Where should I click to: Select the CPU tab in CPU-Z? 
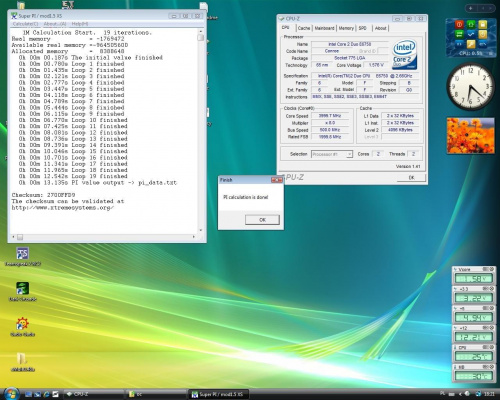[x=286, y=28]
